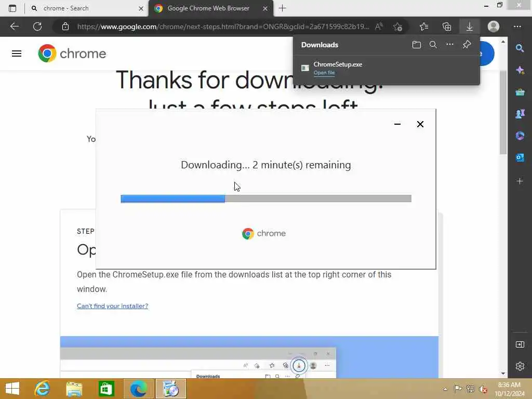The height and width of the screenshot is (399, 532).
Task: Close the chrome - Search tab
Action: 141,8
